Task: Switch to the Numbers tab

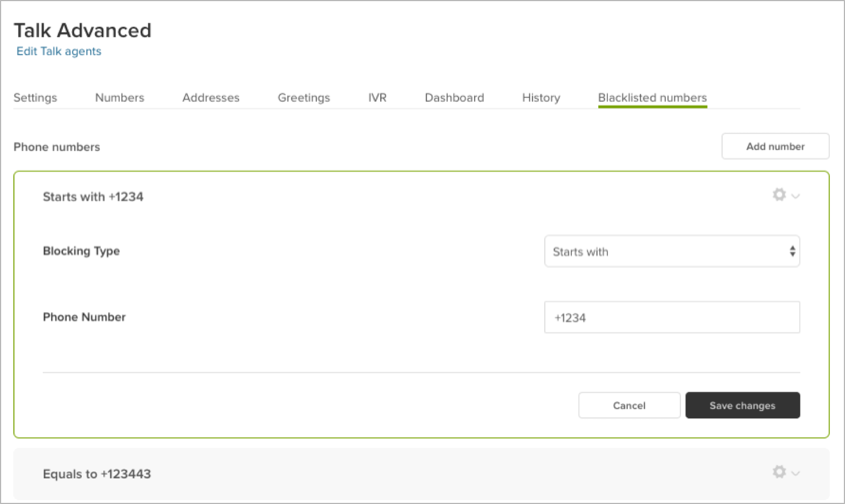Action: (x=120, y=97)
